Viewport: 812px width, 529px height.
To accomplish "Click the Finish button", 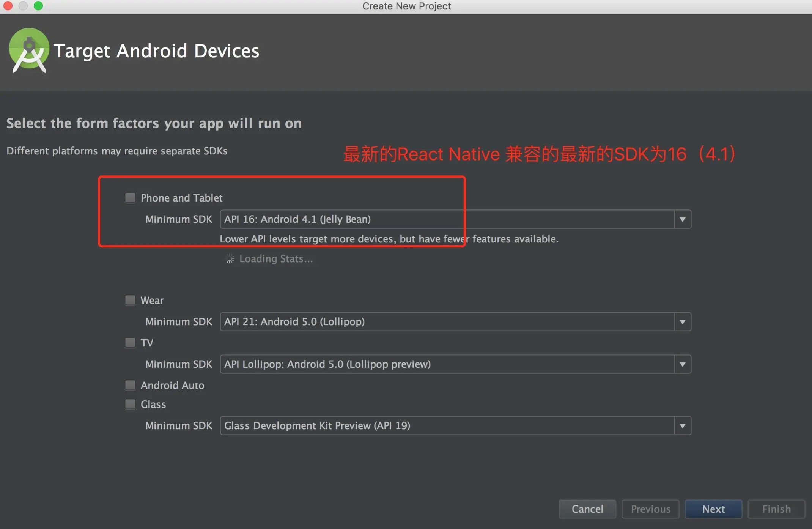I will (x=776, y=509).
